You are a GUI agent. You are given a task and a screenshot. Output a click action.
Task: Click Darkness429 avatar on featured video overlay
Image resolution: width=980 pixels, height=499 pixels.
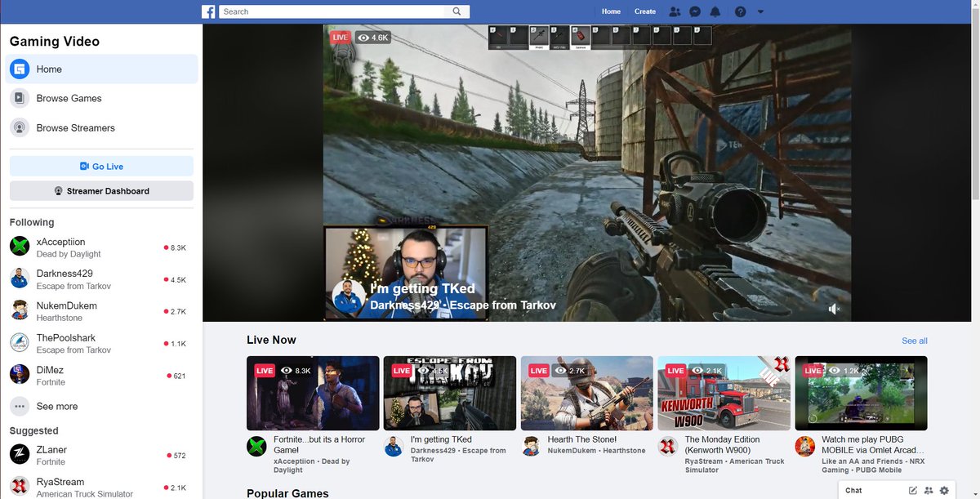pyautogui.click(x=348, y=296)
